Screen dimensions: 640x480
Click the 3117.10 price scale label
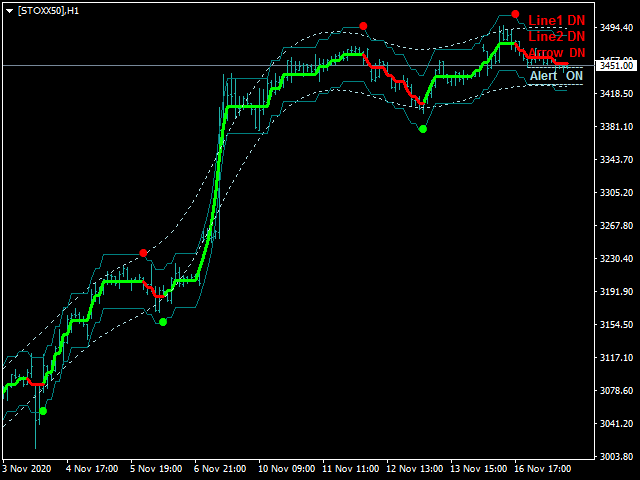(x=616, y=358)
